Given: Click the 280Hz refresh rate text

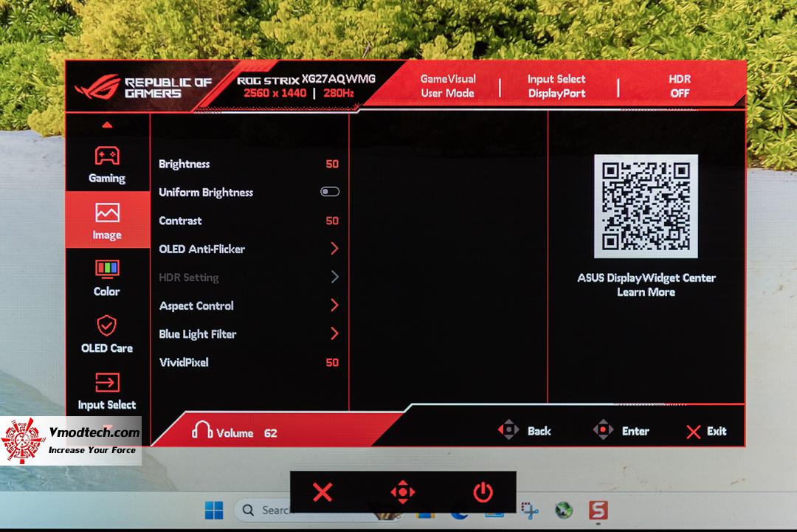Looking at the screenshot, I should click(x=339, y=93).
